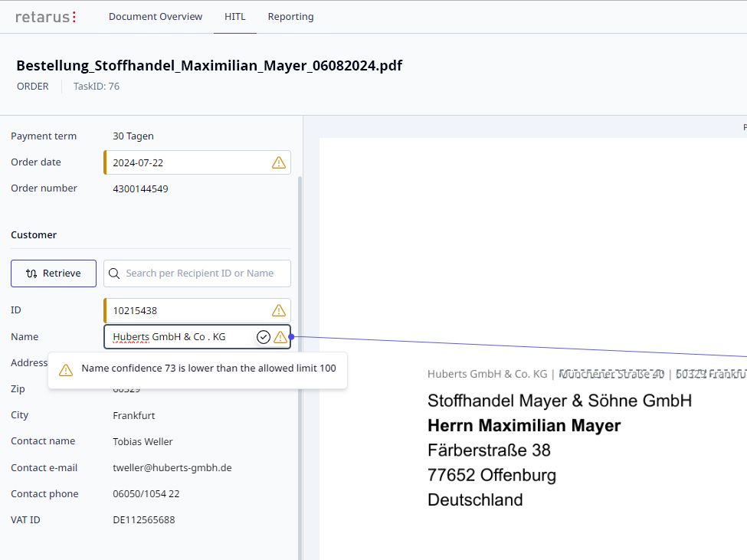Click the VAT ID value DE112565688

click(144, 520)
